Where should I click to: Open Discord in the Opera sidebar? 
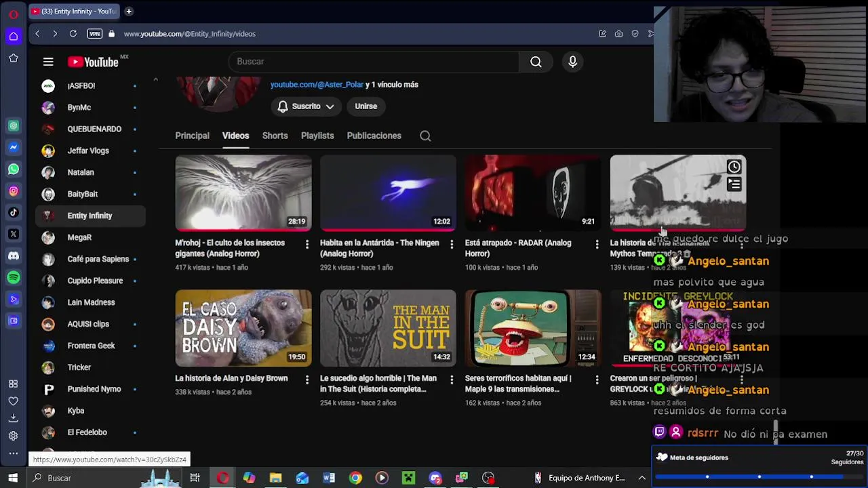tap(14, 256)
